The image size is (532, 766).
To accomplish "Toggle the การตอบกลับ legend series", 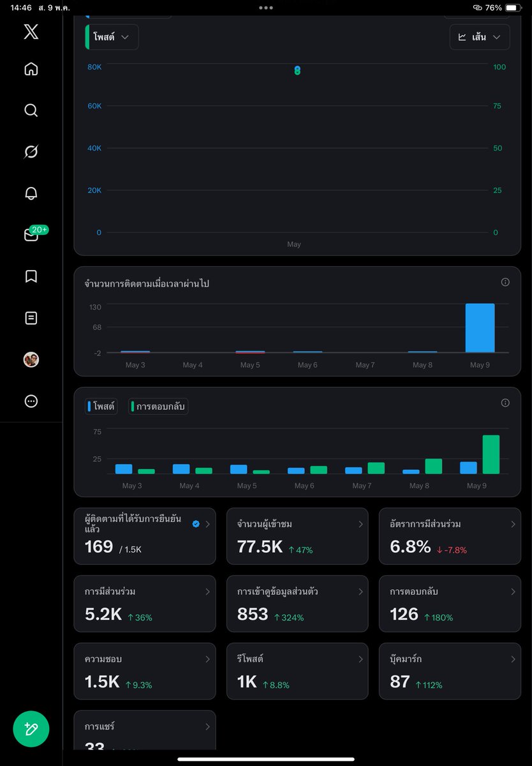I will click(x=158, y=406).
